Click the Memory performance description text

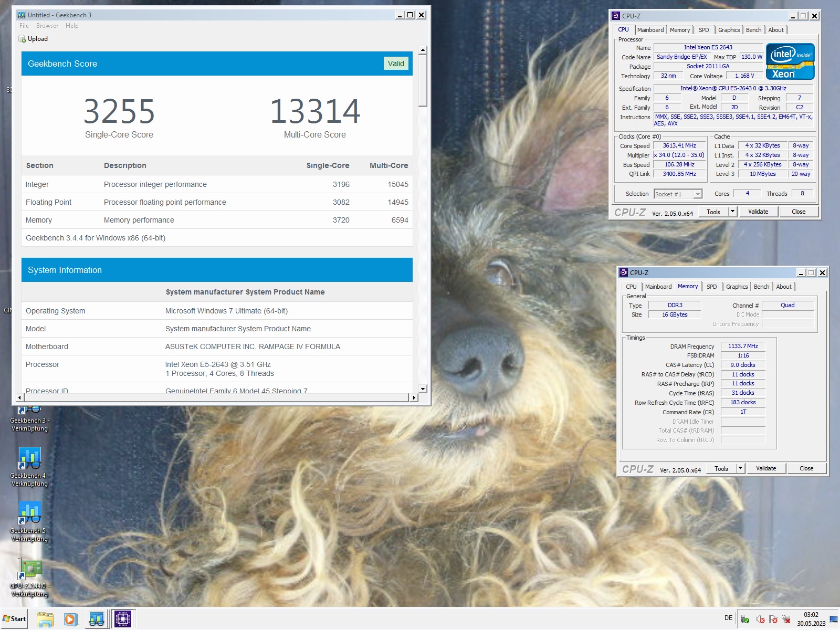click(x=139, y=220)
